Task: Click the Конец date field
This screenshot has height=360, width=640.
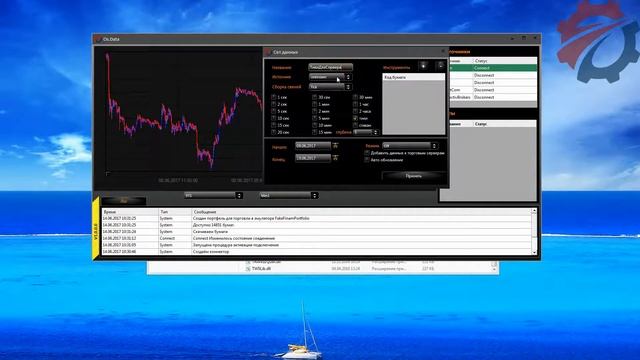Action: pos(313,158)
